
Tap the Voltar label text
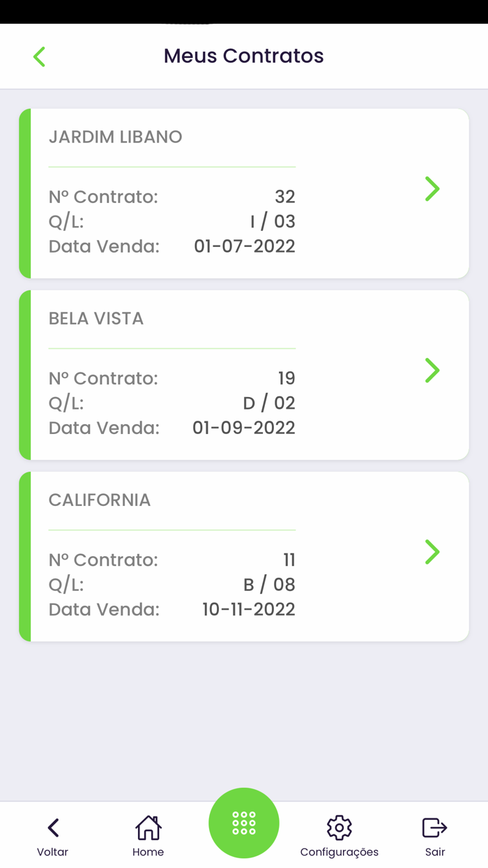pyautogui.click(x=53, y=852)
